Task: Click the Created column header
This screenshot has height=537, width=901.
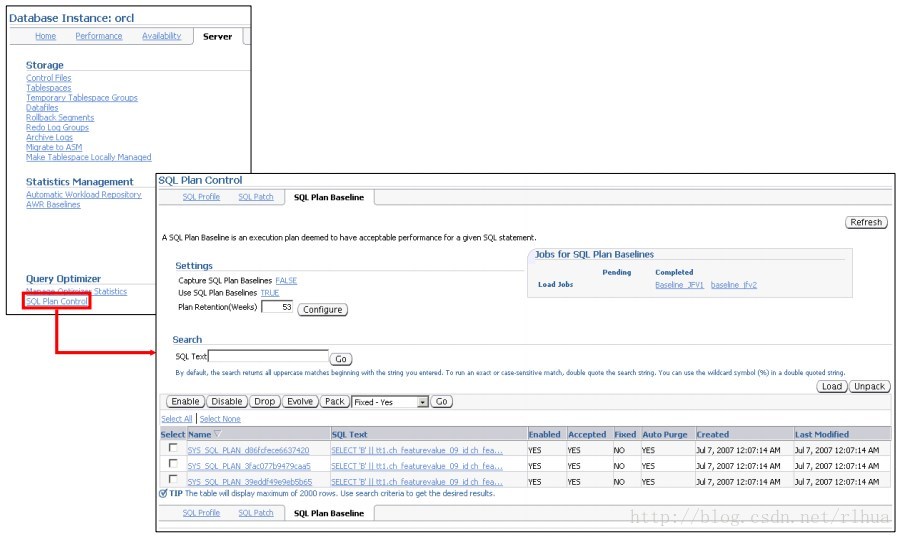Action: pyautogui.click(x=713, y=434)
